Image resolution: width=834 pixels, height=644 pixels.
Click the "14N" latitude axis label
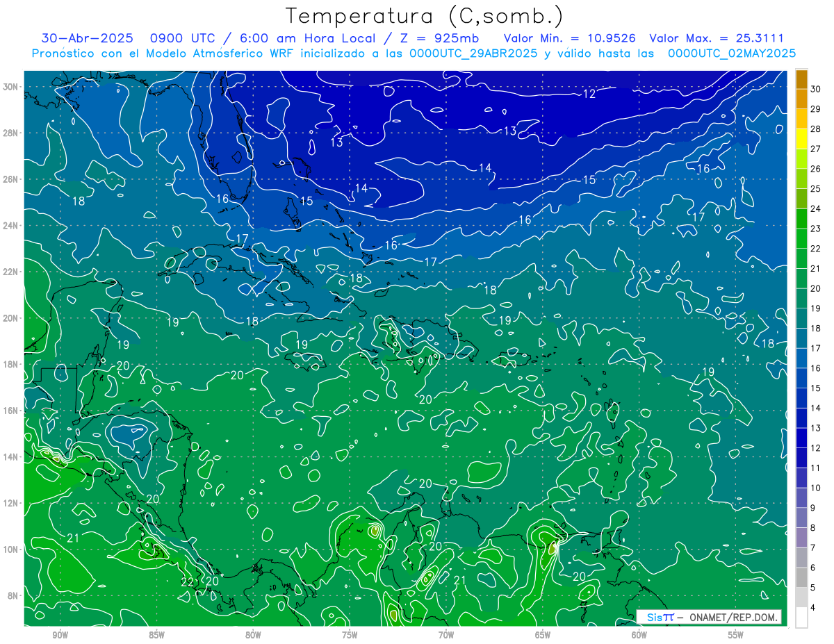[x=11, y=457]
